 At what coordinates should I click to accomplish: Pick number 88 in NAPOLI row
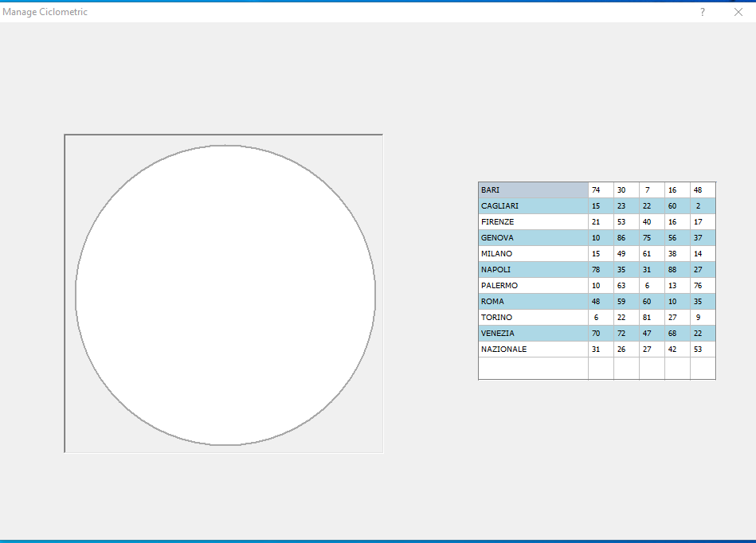pyautogui.click(x=677, y=269)
